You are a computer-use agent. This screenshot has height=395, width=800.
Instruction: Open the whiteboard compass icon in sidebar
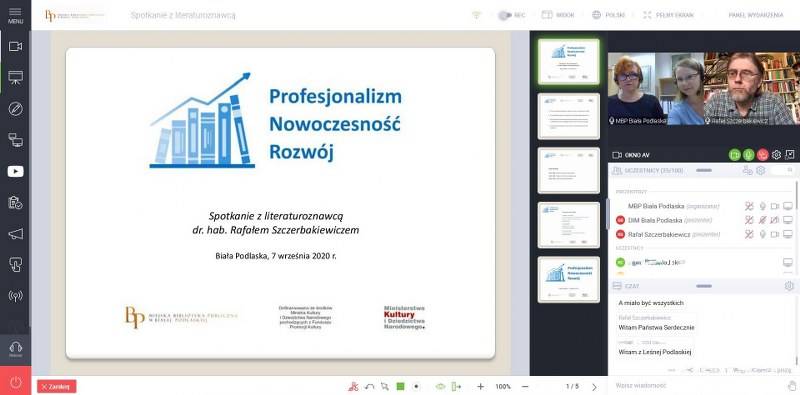tap(15, 109)
